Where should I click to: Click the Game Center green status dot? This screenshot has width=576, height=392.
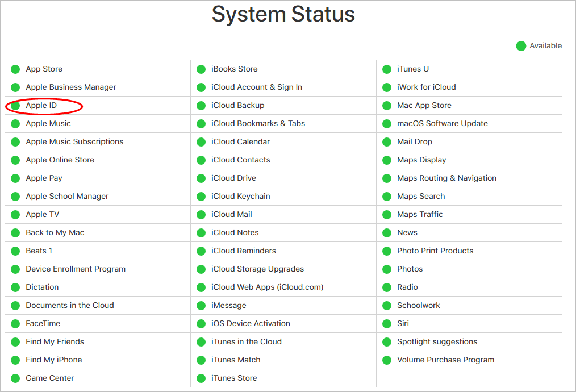pyautogui.click(x=15, y=378)
